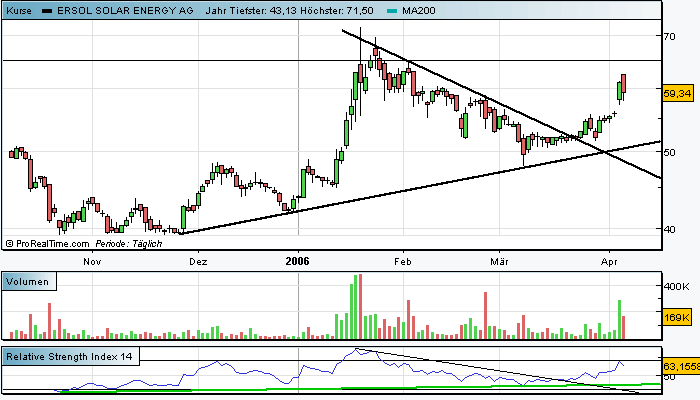The height and width of the screenshot is (400, 700).
Task: Click the 40 price axis label
Action: [670, 229]
